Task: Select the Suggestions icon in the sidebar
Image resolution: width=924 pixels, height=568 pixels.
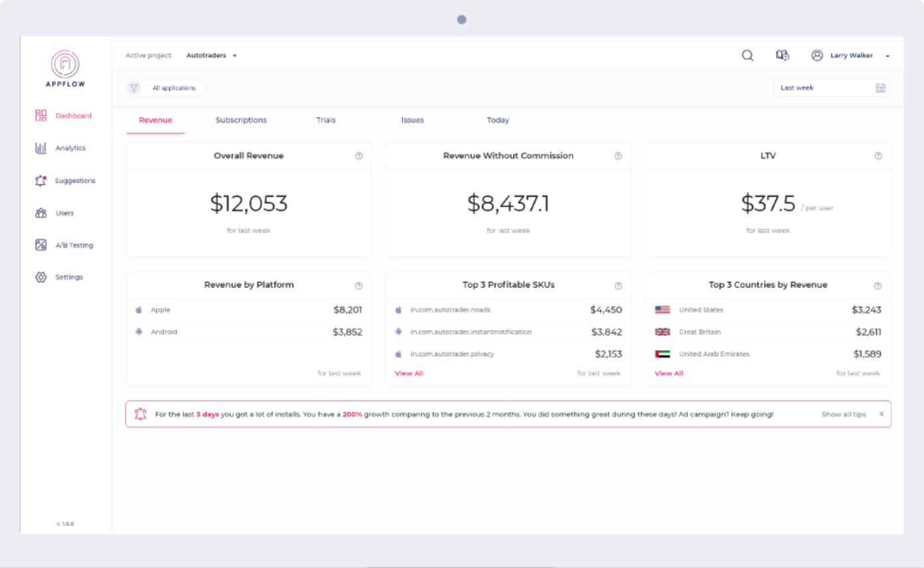Action: coord(40,180)
